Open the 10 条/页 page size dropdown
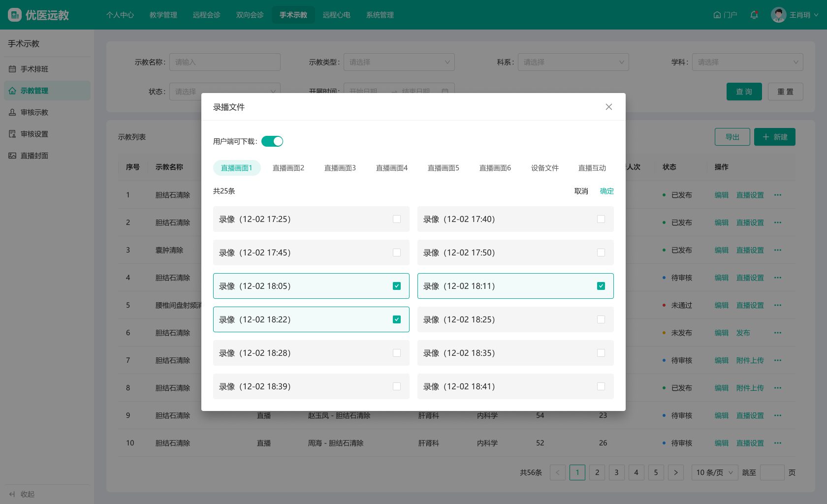Screen dimensions: 827x504 [714, 472]
